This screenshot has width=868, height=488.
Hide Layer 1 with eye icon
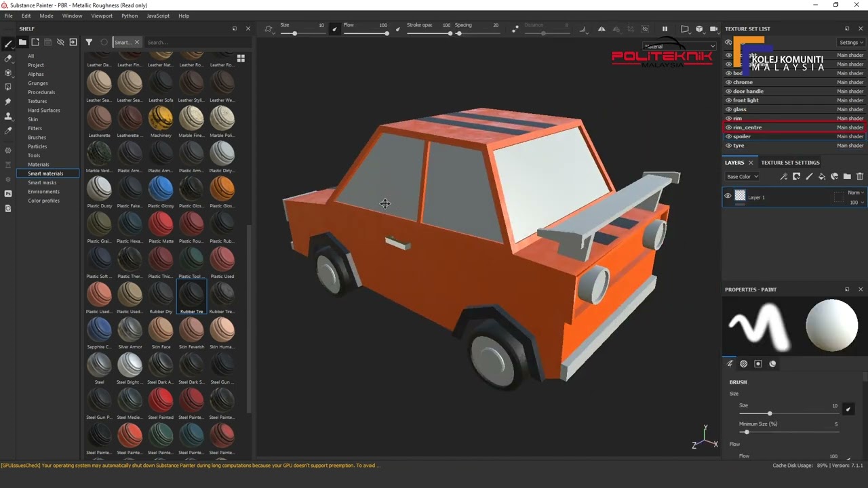tap(728, 197)
